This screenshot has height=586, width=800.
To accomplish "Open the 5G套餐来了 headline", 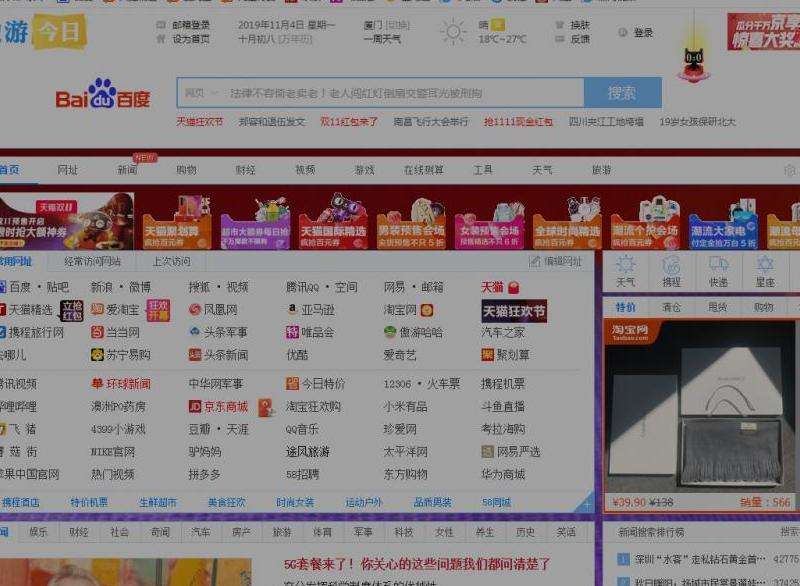I will pos(417,564).
